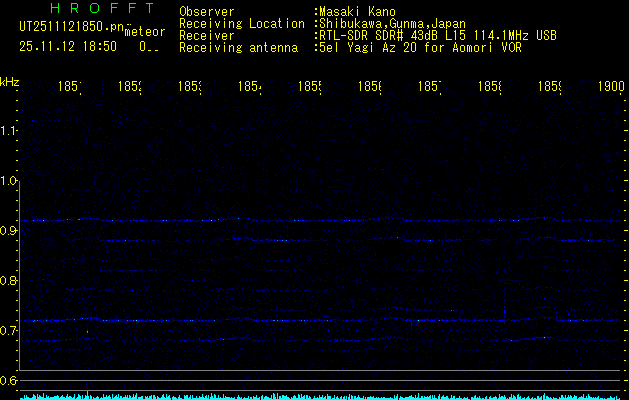The height and width of the screenshot is (400, 629).
Task: Select the 1.0 frequency axis label
Action: 10,181
